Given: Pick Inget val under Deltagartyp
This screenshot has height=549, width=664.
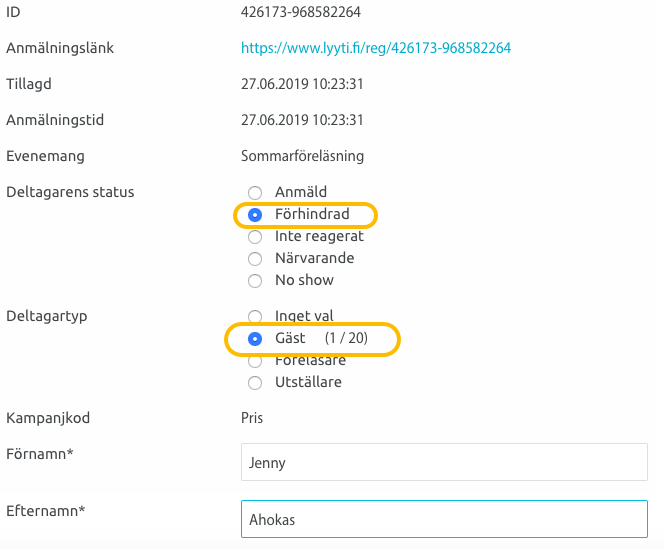Looking at the screenshot, I should point(255,316).
